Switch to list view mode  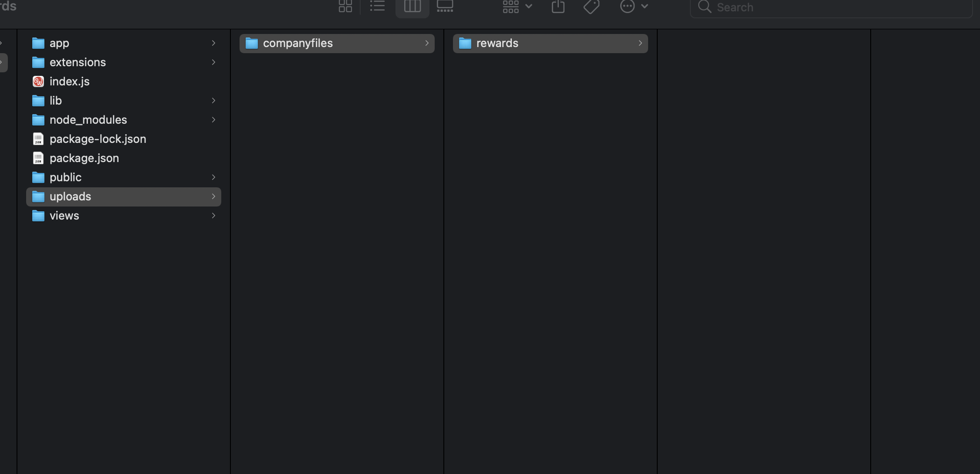click(x=378, y=6)
